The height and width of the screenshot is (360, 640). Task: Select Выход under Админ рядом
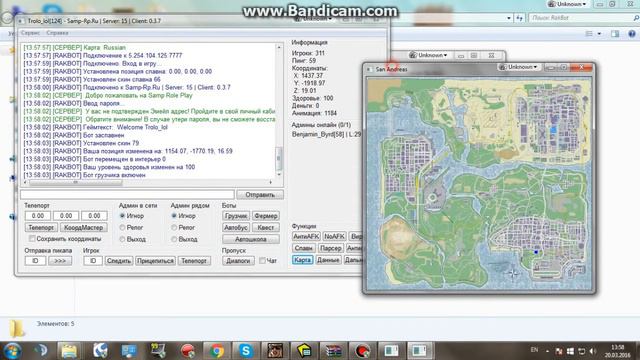[174, 239]
